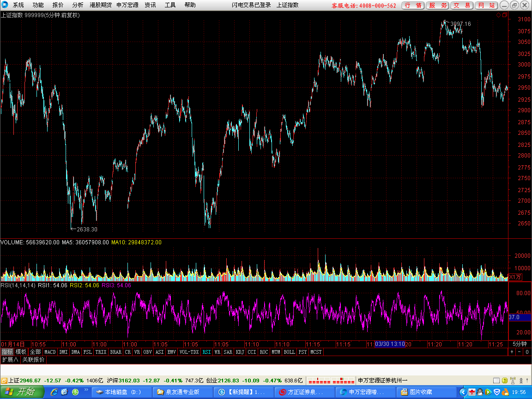532x399 pixels.
Task: Click the 0 reset button in indicator bar
Action: 527,352
